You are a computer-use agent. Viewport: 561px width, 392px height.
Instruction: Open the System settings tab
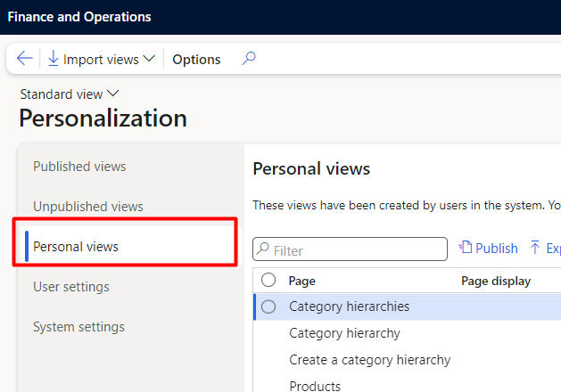78,327
